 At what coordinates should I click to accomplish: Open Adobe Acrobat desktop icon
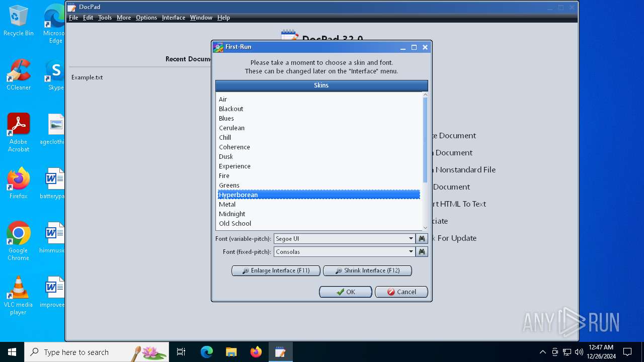click(19, 133)
